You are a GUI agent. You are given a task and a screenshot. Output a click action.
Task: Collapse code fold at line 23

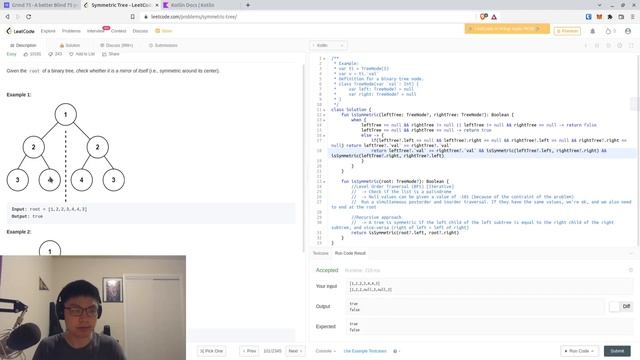(x=324, y=182)
